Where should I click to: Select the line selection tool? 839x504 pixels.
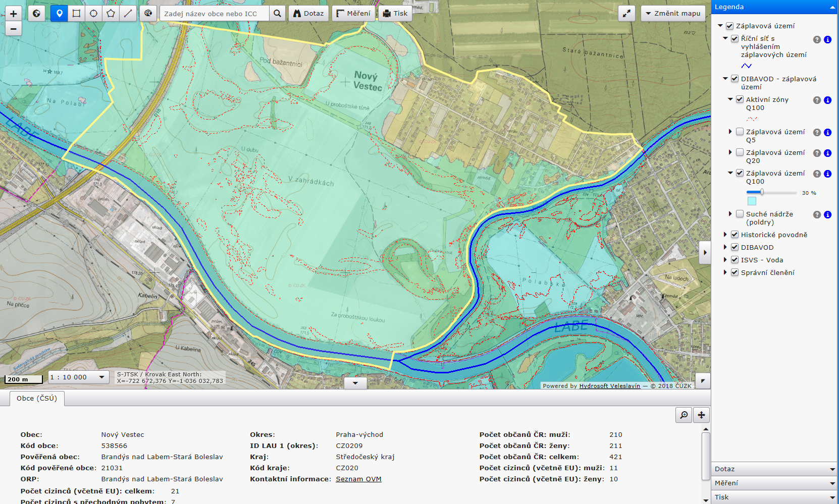128,14
